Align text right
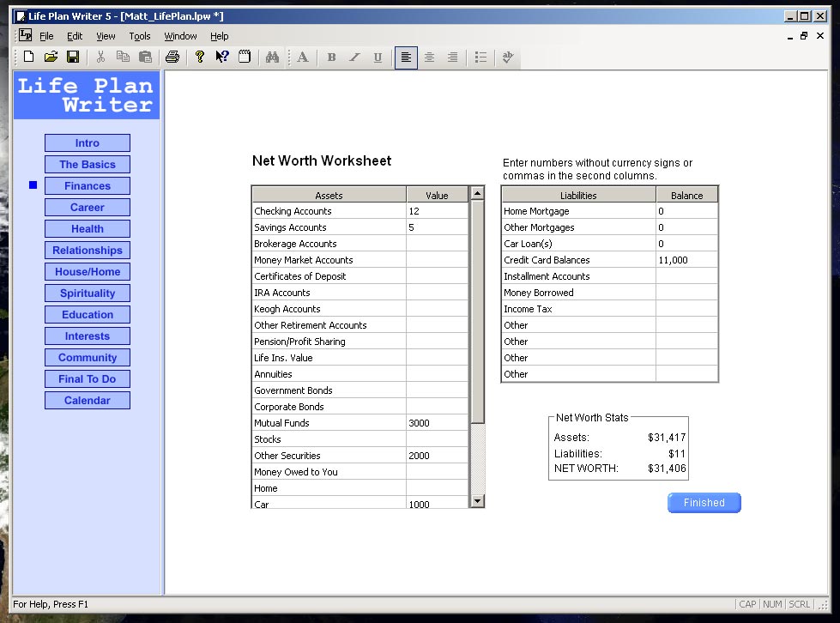This screenshot has width=840, height=623. click(x=452, y=57)
